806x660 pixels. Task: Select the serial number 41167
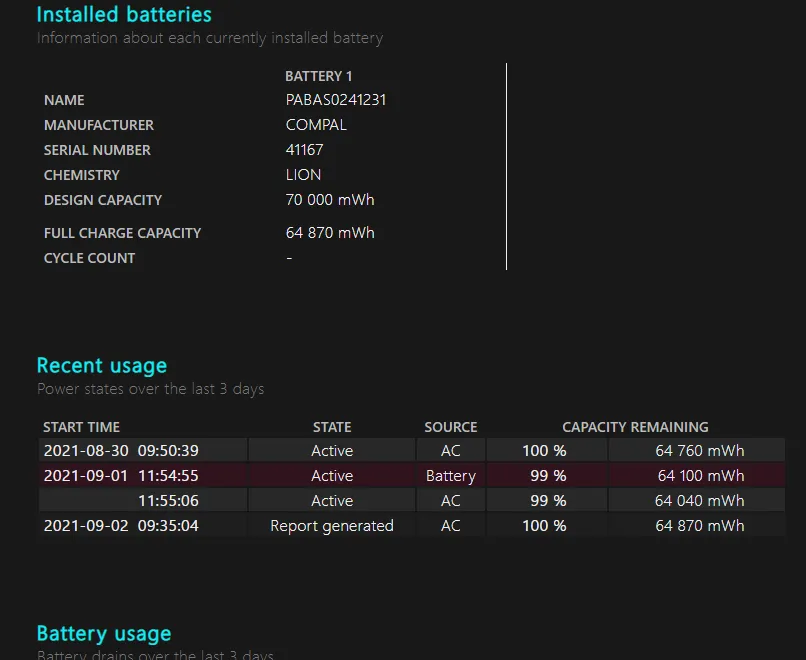click(304, 150)
